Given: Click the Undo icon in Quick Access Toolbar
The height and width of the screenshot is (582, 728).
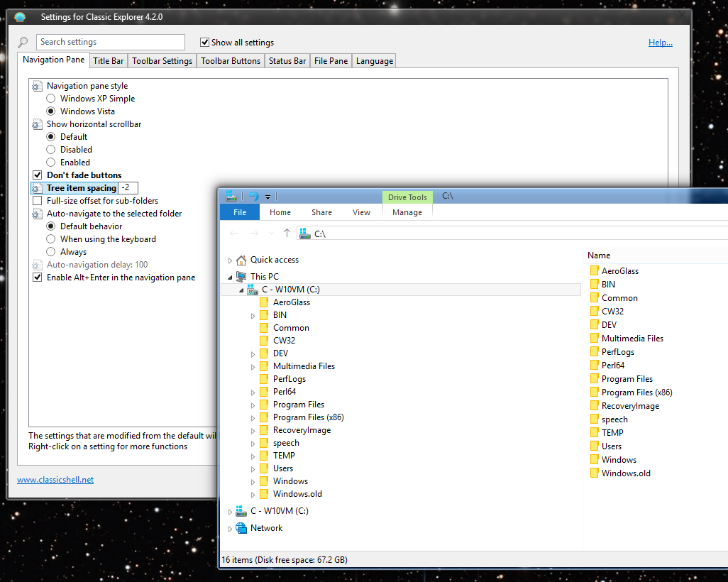Looking at the screenshot, I should (x=254, y=196).
